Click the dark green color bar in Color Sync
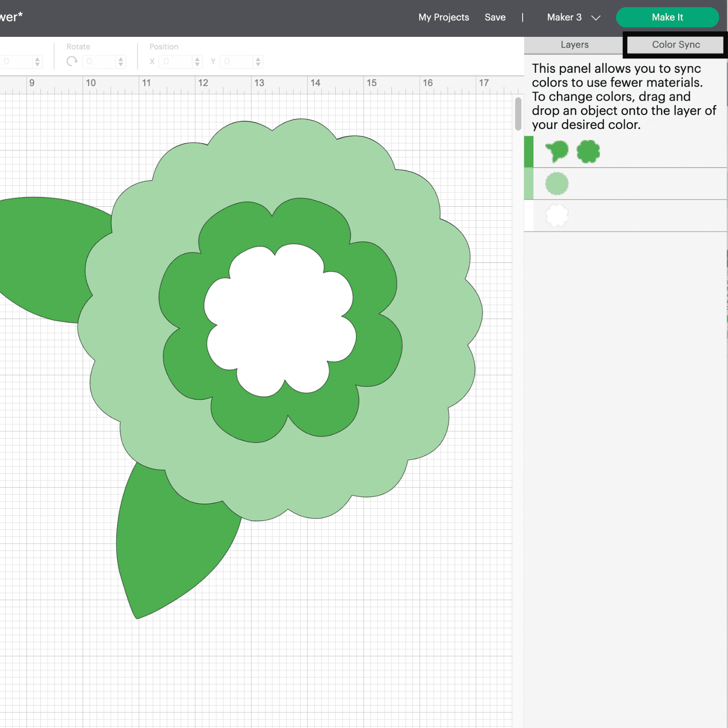This screenshot has height=728, width=728. click(x=528, y=151)
